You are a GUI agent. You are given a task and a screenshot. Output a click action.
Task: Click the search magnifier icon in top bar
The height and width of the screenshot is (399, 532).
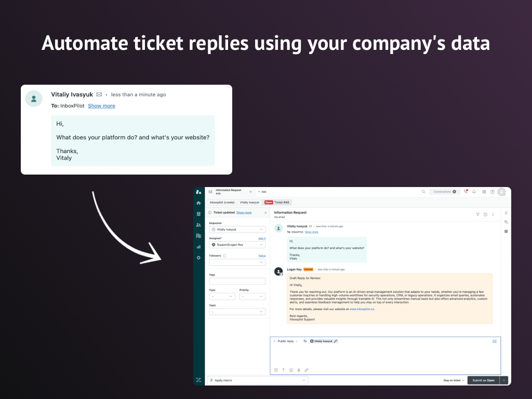coord(423,192)
